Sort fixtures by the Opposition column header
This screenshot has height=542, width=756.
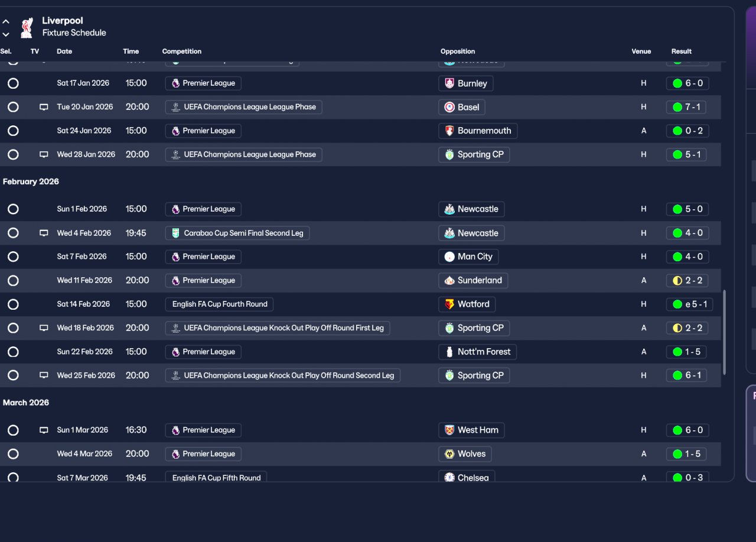pyautogui.click(x=458, y=51)
